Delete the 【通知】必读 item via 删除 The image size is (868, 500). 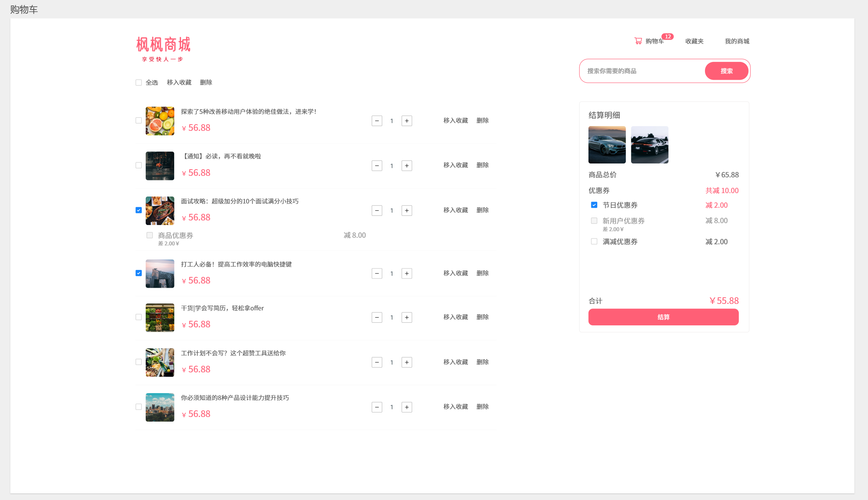[x=482, y=165]
